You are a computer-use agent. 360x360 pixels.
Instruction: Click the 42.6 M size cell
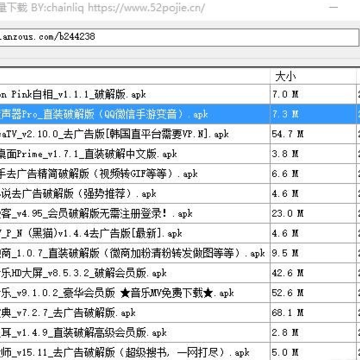(x=313, y=273)
